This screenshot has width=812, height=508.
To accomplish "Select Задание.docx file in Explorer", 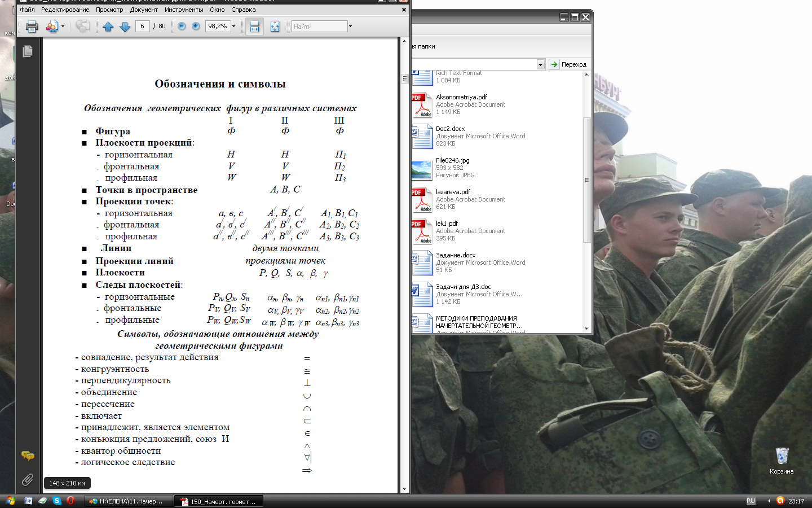I will click(x=469, y=262).
